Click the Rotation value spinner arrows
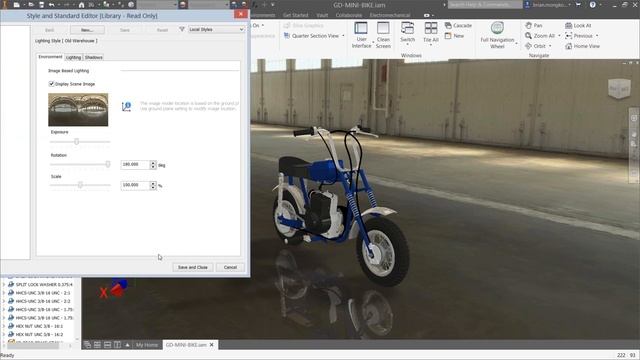640x360 pixels. click(153, 164)
